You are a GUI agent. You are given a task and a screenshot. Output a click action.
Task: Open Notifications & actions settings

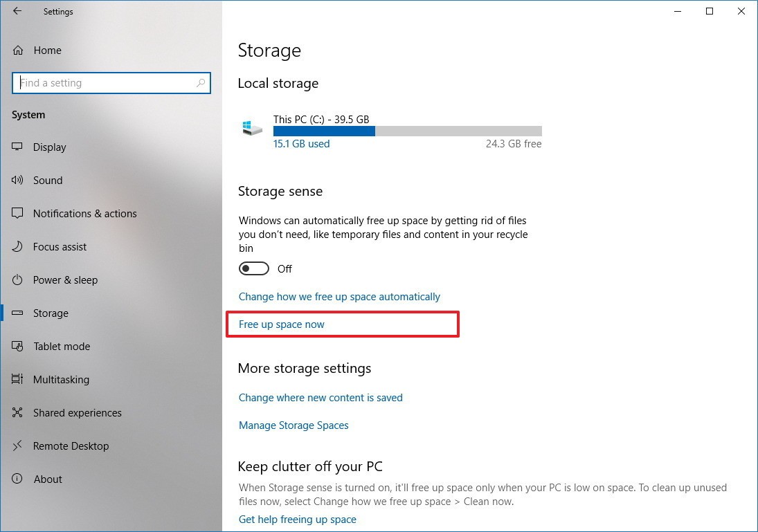pyautogui.click(x=84, y=214)
